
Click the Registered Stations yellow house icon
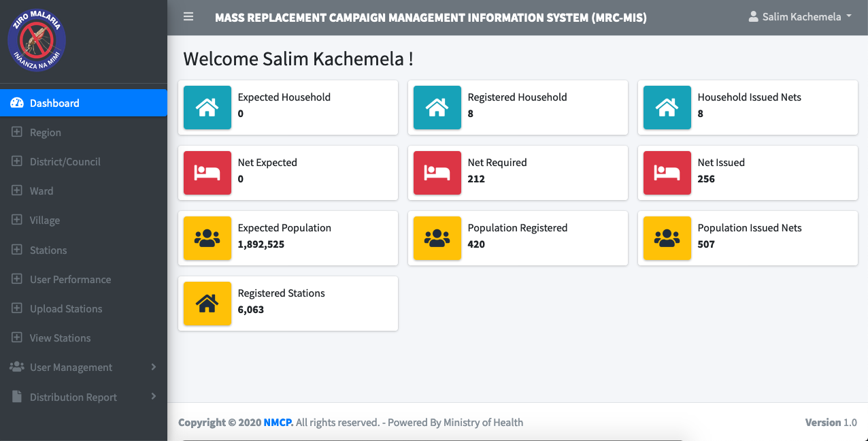[x=207, y=304]
